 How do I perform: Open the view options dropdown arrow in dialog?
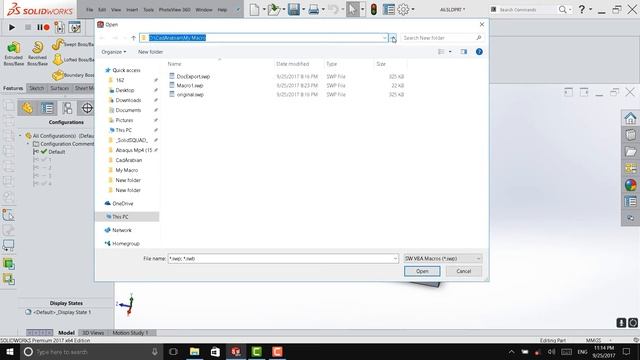pyautogui.click(x=450, y=52)
